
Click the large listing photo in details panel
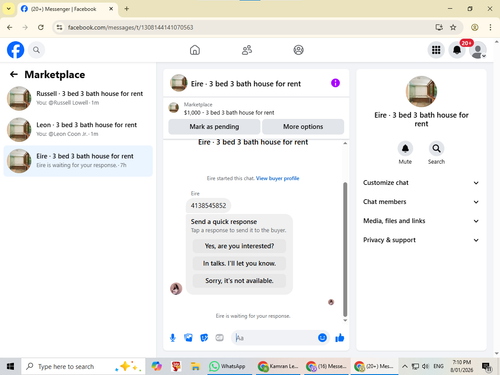[421, 92]
